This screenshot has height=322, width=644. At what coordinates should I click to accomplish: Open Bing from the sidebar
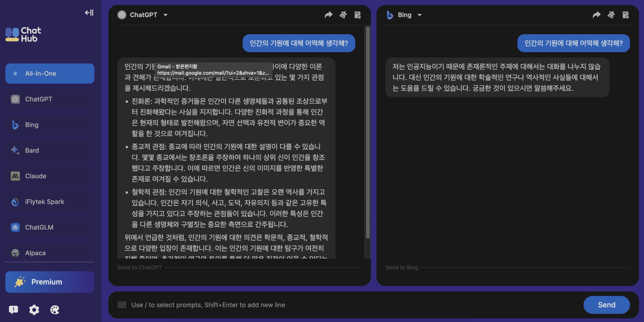pyautogui.click(x=50, y=125)
